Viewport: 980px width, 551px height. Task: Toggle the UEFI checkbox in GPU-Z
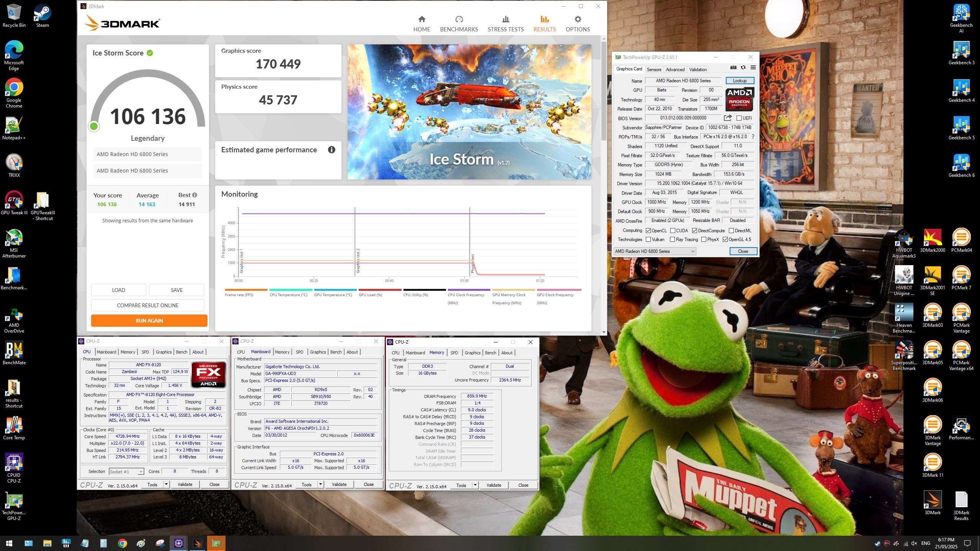pyautogui.click(x=739, y=118)
